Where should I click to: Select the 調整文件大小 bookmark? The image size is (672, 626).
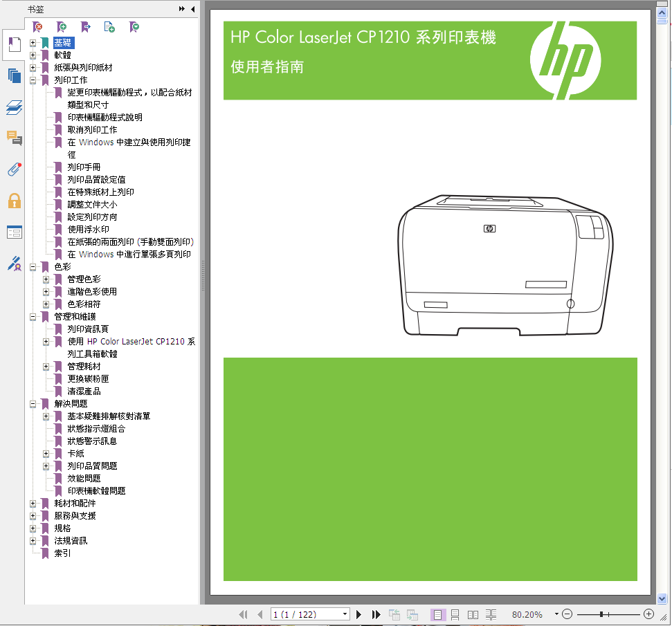click(92, 205)
